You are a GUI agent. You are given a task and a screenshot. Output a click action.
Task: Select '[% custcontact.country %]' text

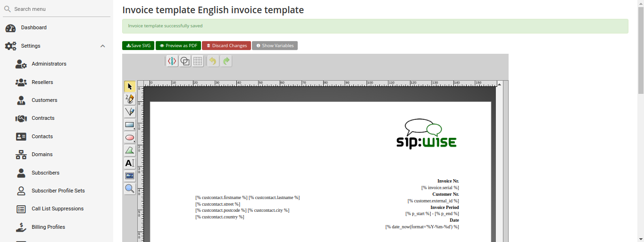click(220, 217)
